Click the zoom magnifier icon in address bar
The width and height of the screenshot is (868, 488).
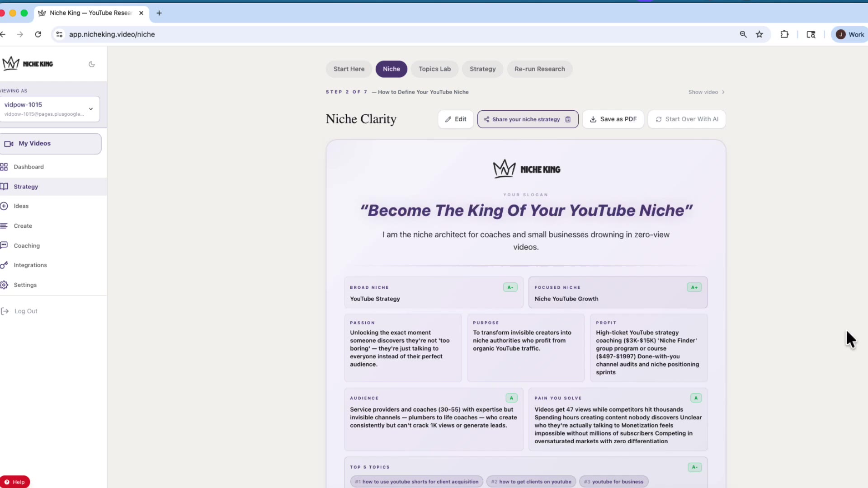[743, 34]
